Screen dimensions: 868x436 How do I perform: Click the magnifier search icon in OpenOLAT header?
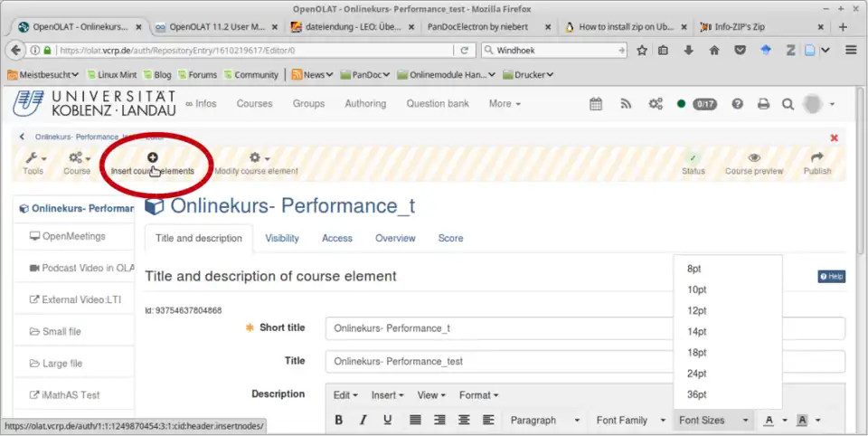coord(788,104)
